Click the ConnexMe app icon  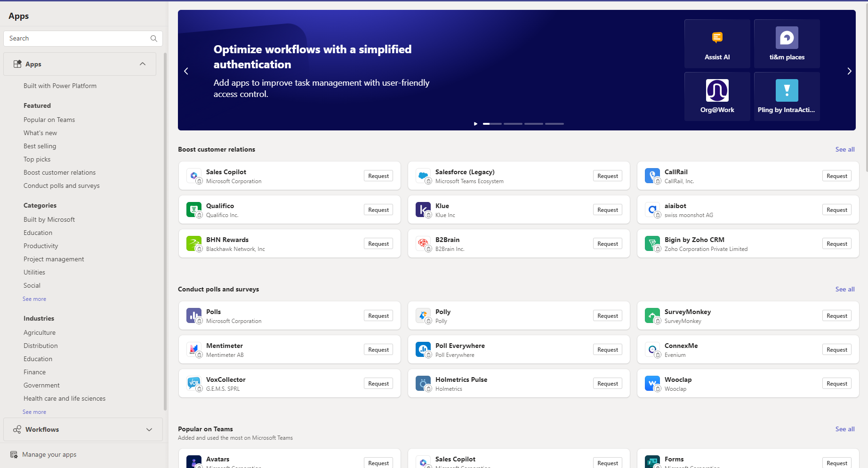652,349
